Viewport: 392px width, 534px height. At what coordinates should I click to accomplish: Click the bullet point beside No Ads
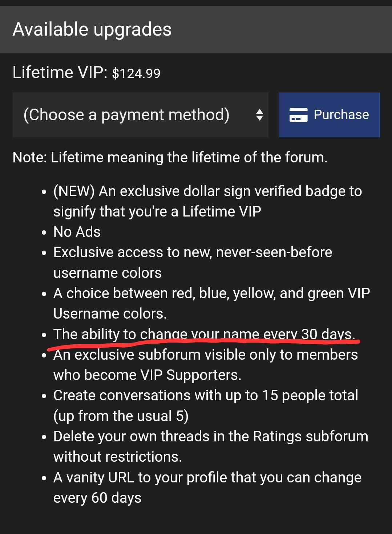pyautogui.click(x=44, y=232)
